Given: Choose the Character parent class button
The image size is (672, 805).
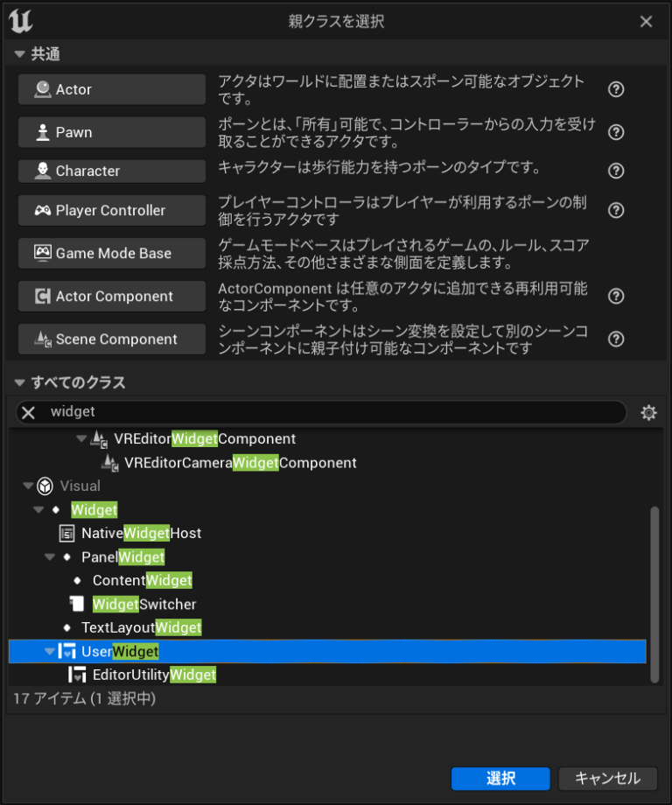Looking at the screenshot, I should [x=112, y=171].
